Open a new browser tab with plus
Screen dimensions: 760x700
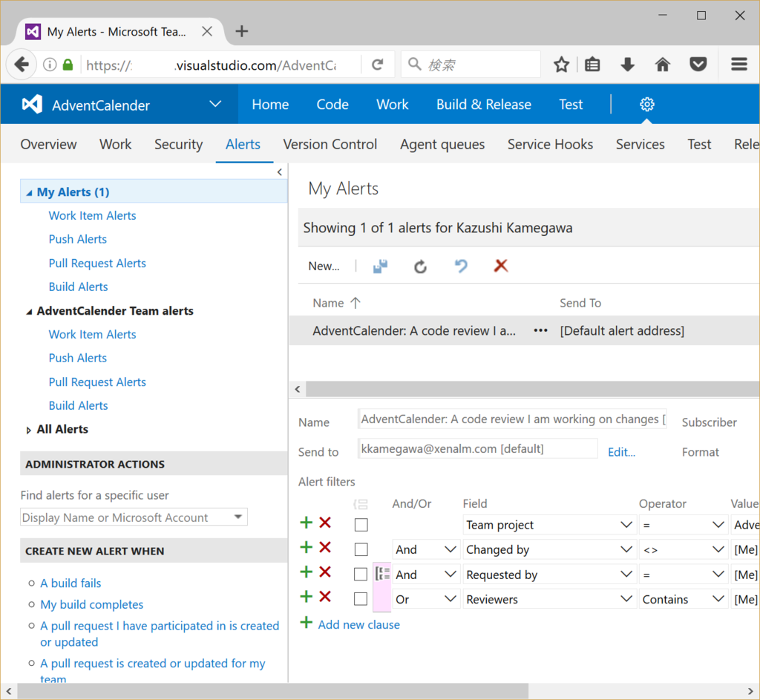click(x=241, y=31)
